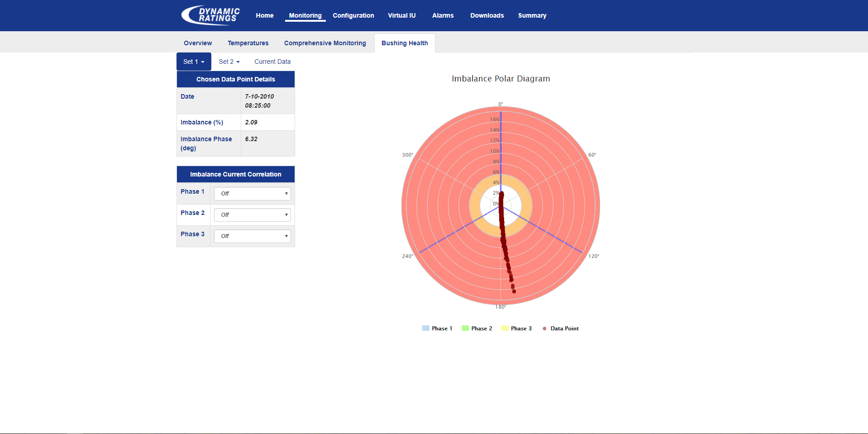Click the Dynamic Ratings logo
Viewport: 868px width, 434px height.
[x=211, y=15]
